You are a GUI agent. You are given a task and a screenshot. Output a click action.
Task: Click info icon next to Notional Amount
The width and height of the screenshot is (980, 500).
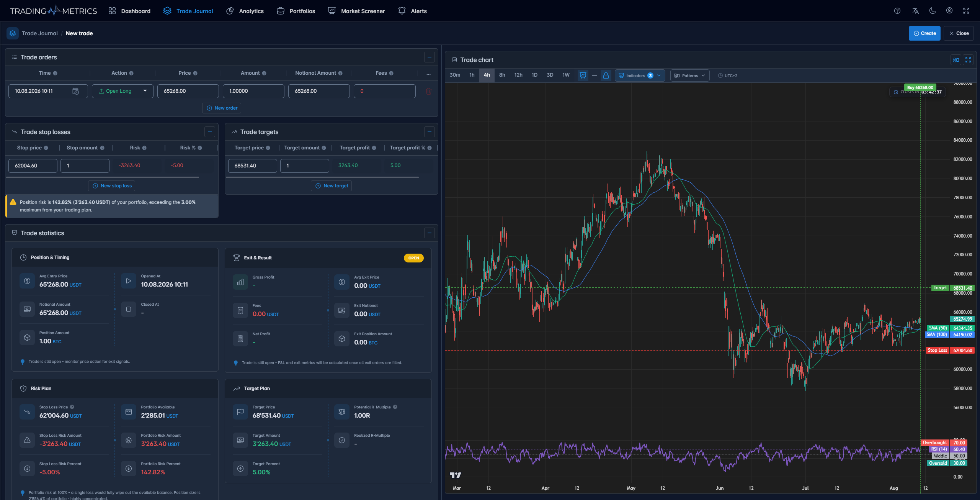(x=340, y=73)
